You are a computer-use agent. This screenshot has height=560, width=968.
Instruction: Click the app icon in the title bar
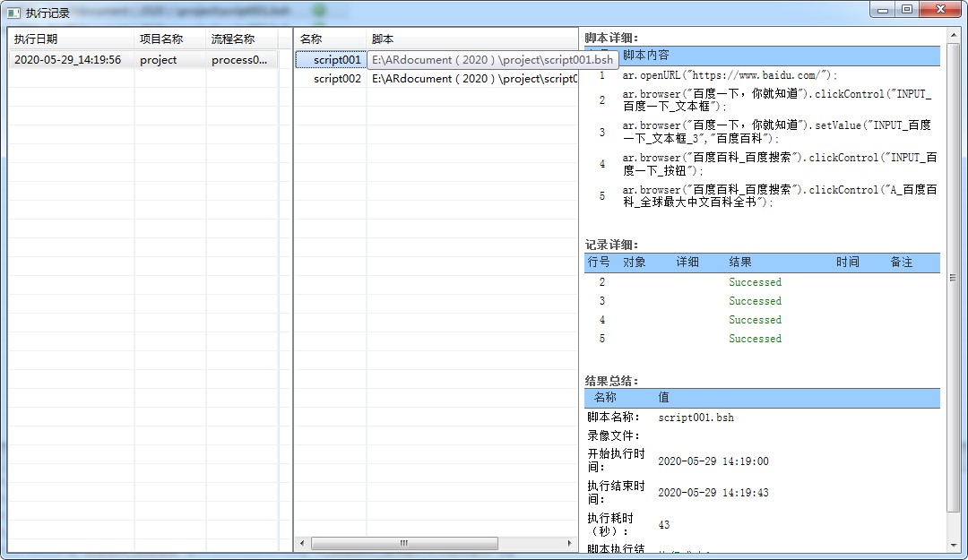[13, 13]
